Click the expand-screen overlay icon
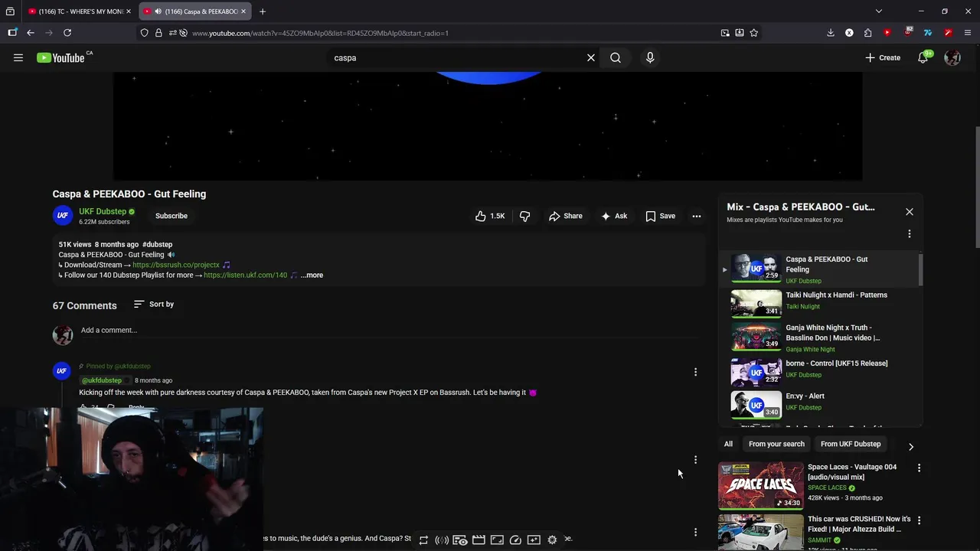 (x=497, y=540)
